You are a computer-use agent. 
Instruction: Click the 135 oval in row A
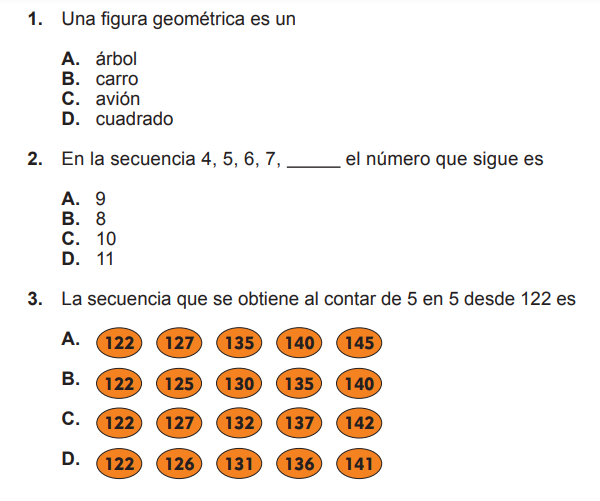pyautogui.click(x=239, y=343)
